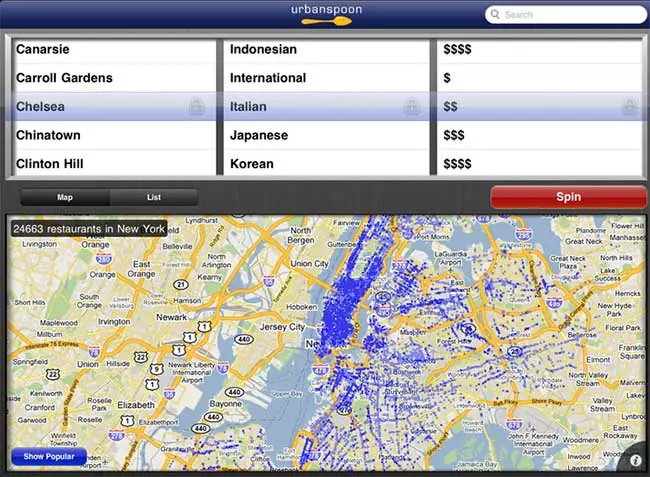This screenshot has height=477, width=650.
Task: Select Canarsie in neighborhood wheel
Action: [x=113, y=49]
